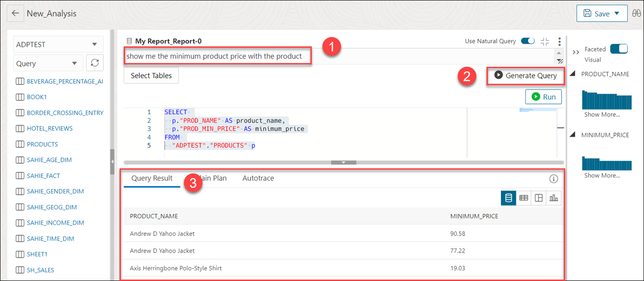Open the Query type dropdown
Image resolution: width=644 pixels, height=281 pixels.
click(48, 62)
